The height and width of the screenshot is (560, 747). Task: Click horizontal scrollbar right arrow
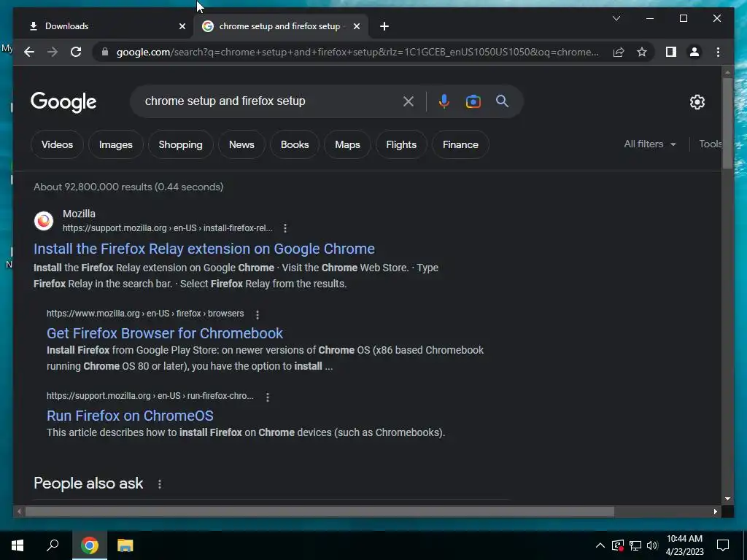pos(716,512)
